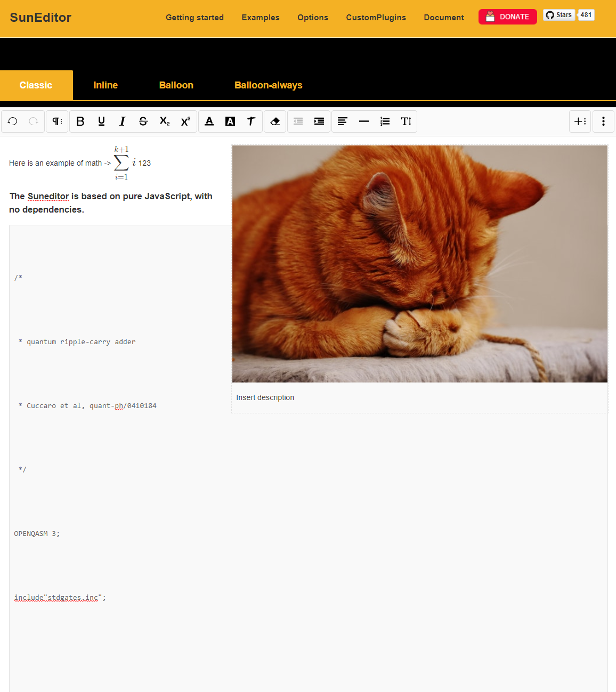Viewport: 616px width, 692px height.
Task: Click the indent icon
Action: click(319, 121)
